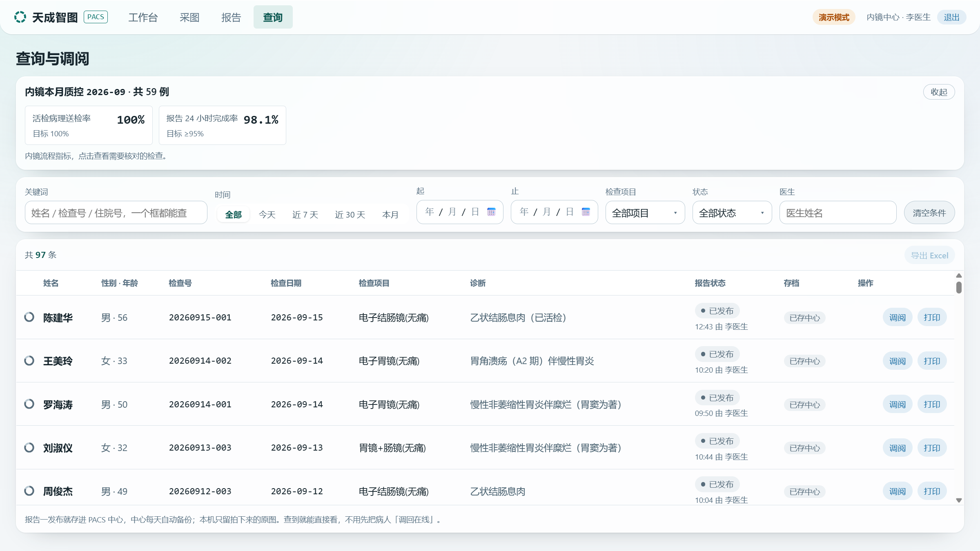This screenshot has width=980, height=551.
Task: Click the 退出 logout button
Action: click(x=951, y=17)
